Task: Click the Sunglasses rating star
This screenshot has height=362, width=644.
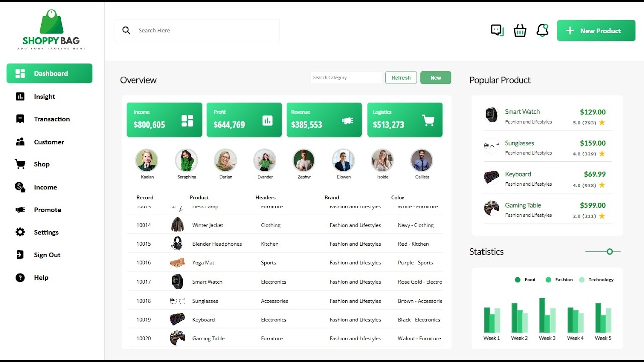Action: [602, 154]
